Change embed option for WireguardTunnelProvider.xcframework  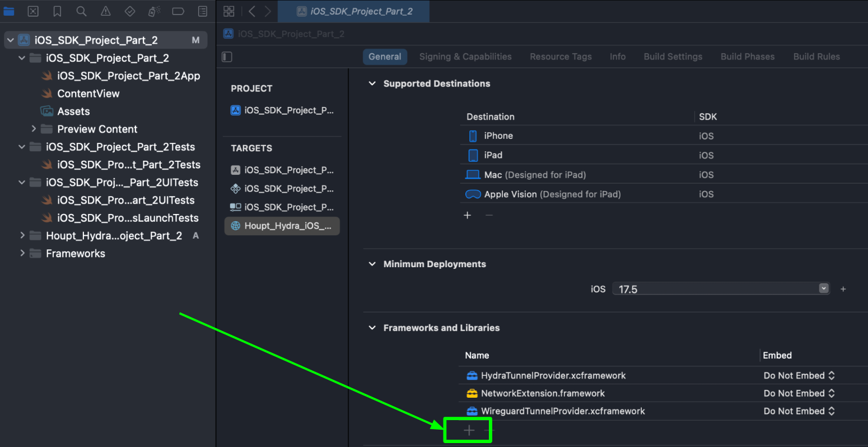(x=799, y=411)
